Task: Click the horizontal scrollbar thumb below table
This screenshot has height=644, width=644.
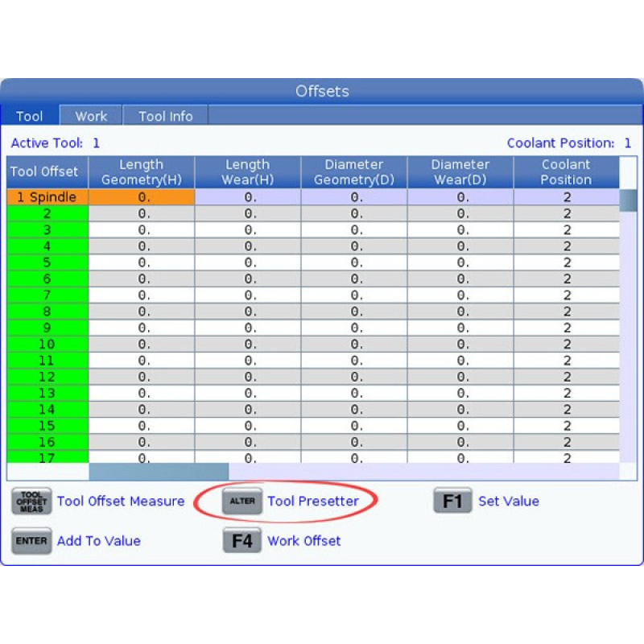Action: click(159, 472)
